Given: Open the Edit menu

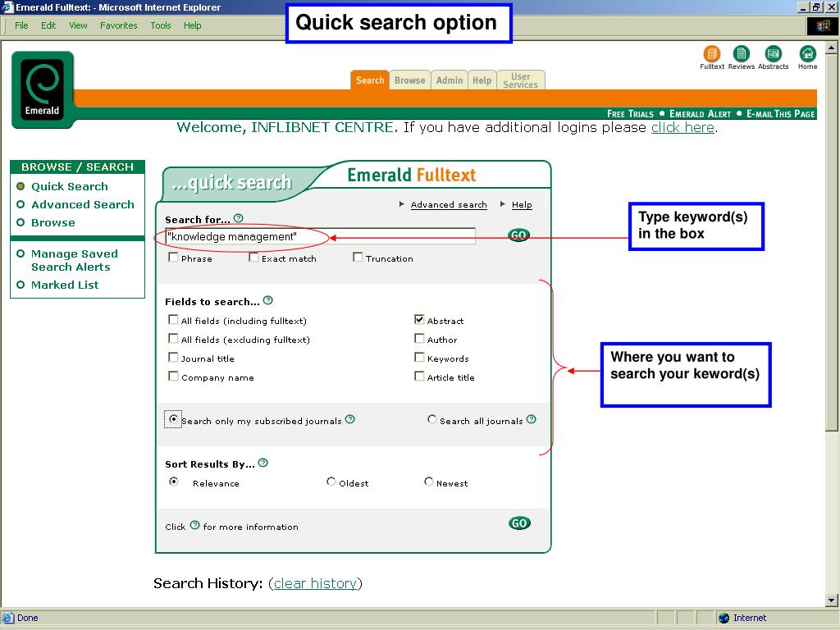Looking at the screenshot, I should coord(48,25).
